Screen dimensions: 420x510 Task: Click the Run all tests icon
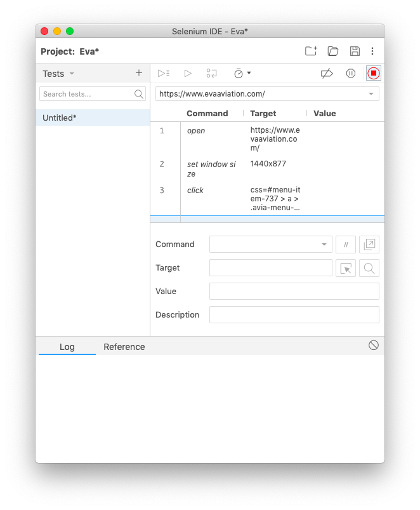tap(163, 74)
